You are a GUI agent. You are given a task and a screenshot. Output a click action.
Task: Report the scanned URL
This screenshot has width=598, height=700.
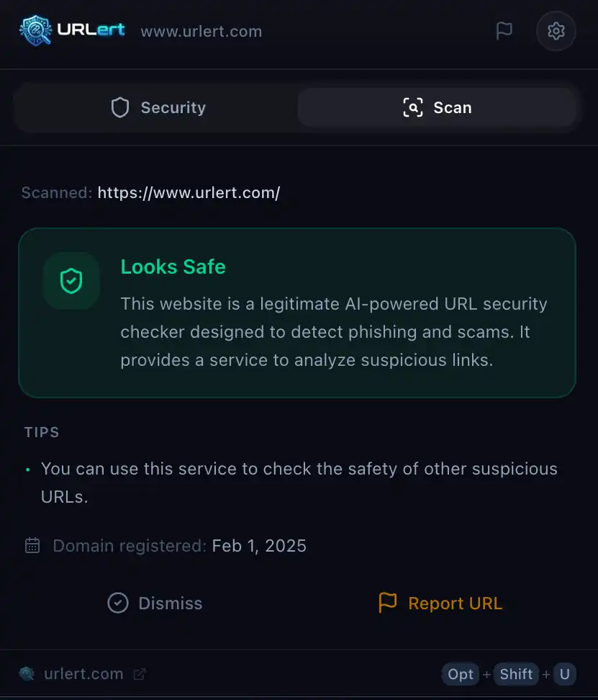point(440,603)
